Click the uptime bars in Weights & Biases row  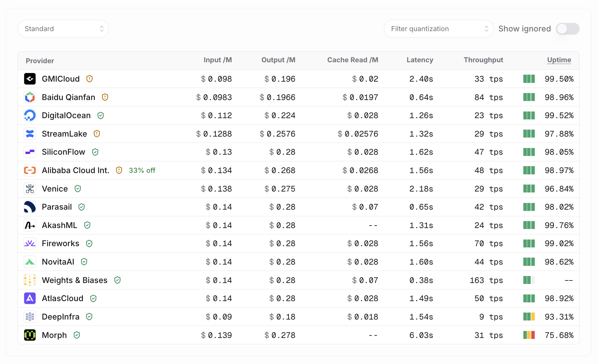tap(529, 280)
